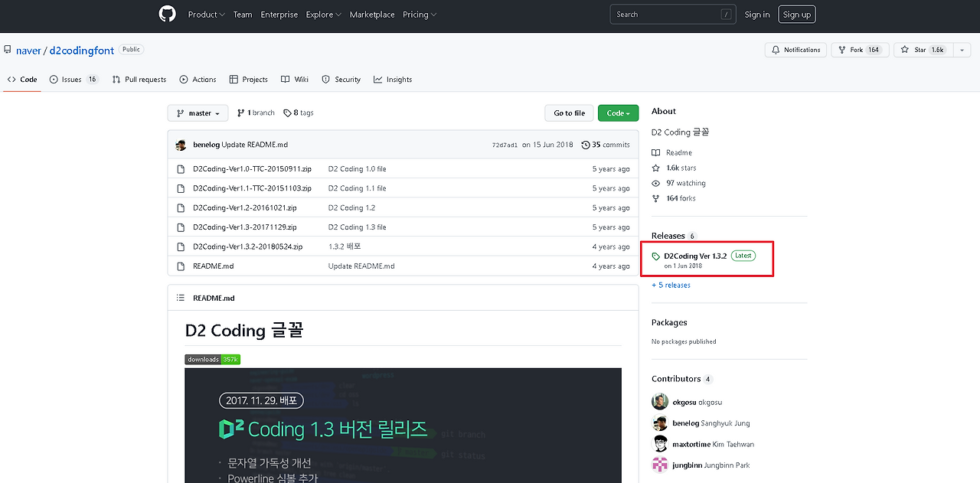Click the Go to file button

[x=569, y=113]
